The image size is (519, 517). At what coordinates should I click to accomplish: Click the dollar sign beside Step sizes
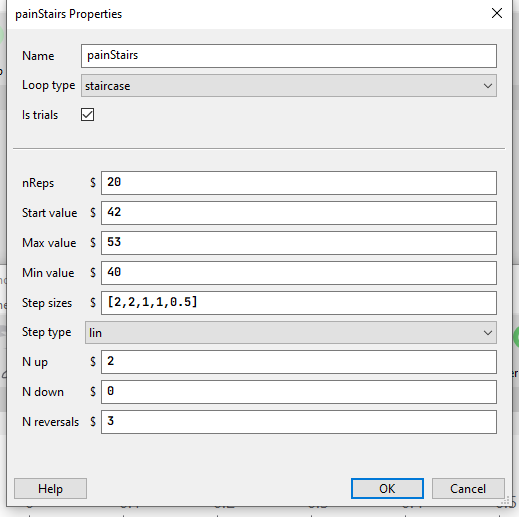coord(93,303)
